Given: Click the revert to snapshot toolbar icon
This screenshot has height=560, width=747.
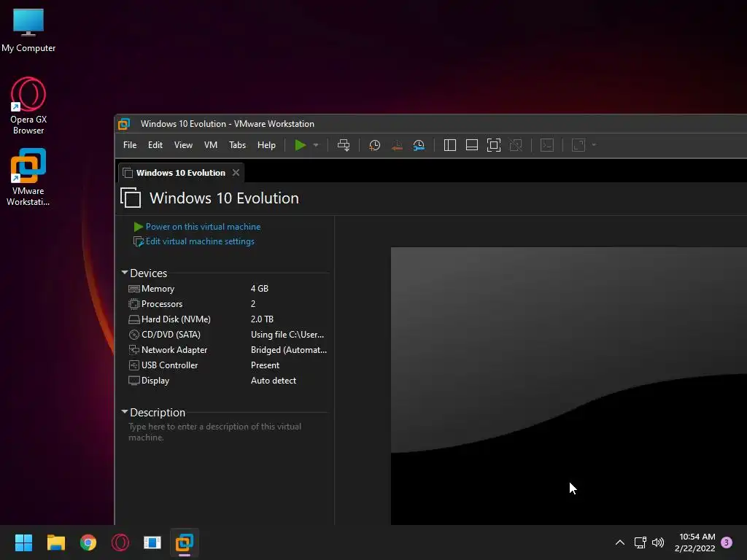Looking at the screenshot, I should tap(397, 145).
